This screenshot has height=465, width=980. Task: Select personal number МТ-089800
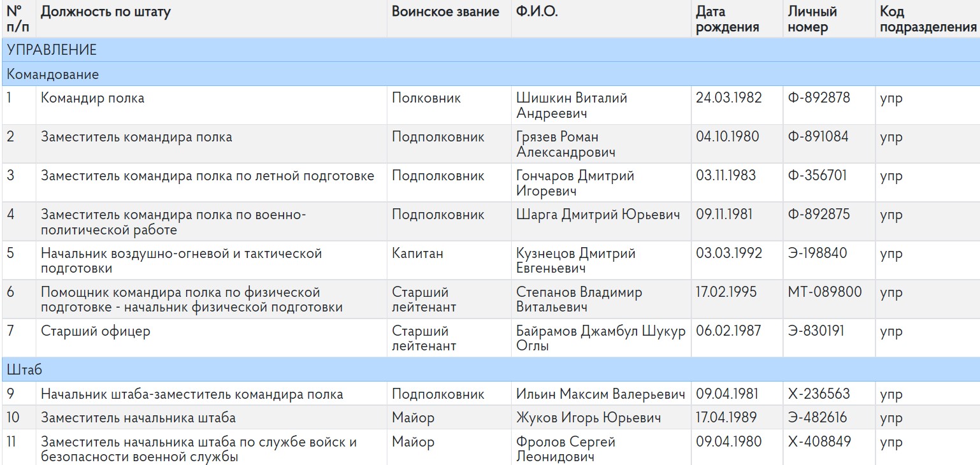[825, 292]
